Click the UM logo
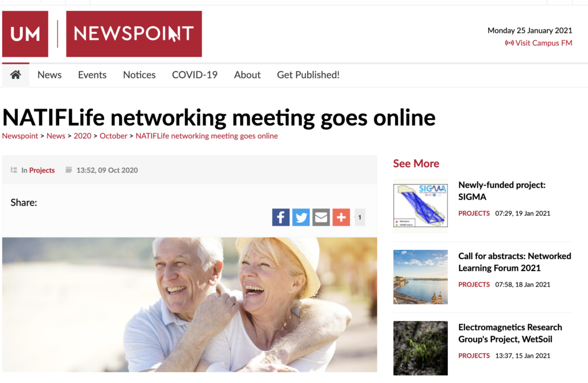This screenshot has width=588, height=383. point(25,34)
